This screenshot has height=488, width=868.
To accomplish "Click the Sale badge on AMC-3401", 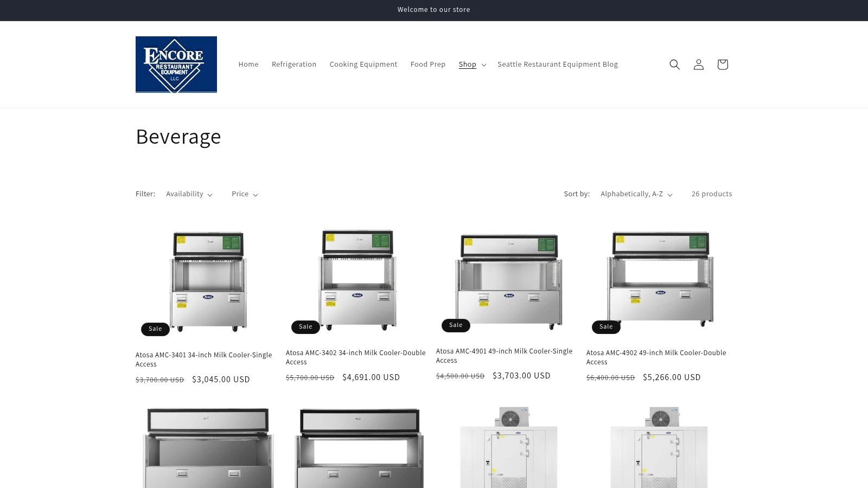I will 155,329.
